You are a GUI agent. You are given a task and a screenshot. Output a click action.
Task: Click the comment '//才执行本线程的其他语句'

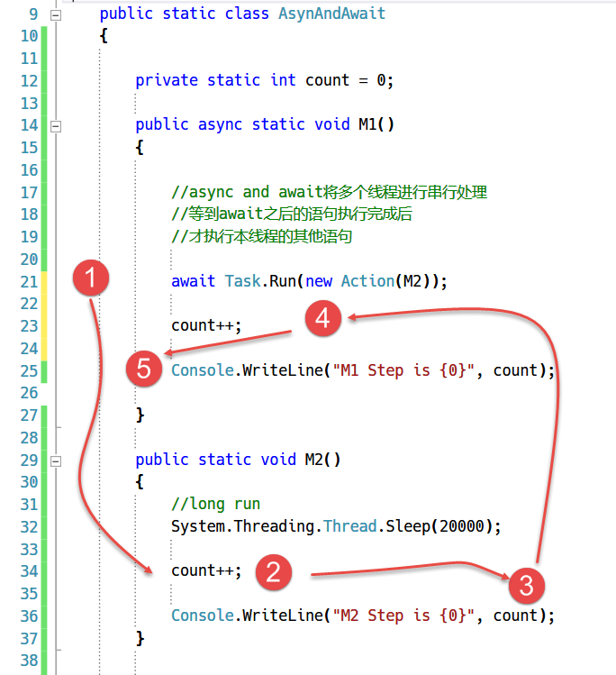pyautogui.click(x=261, y=236)
